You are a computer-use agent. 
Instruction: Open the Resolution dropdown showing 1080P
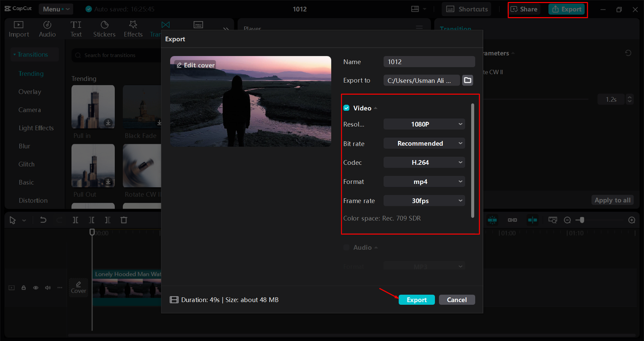pyautogui.click(x=424, y=124)
